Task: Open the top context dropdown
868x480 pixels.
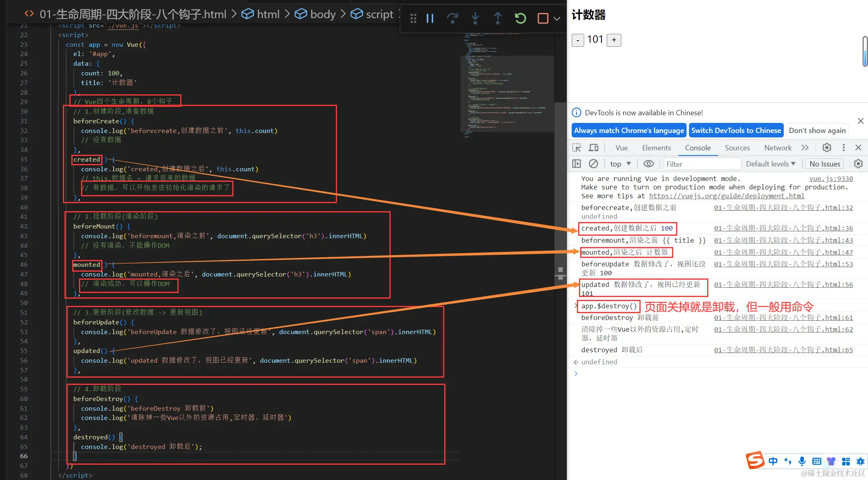Action: click(x=620, y=164)
